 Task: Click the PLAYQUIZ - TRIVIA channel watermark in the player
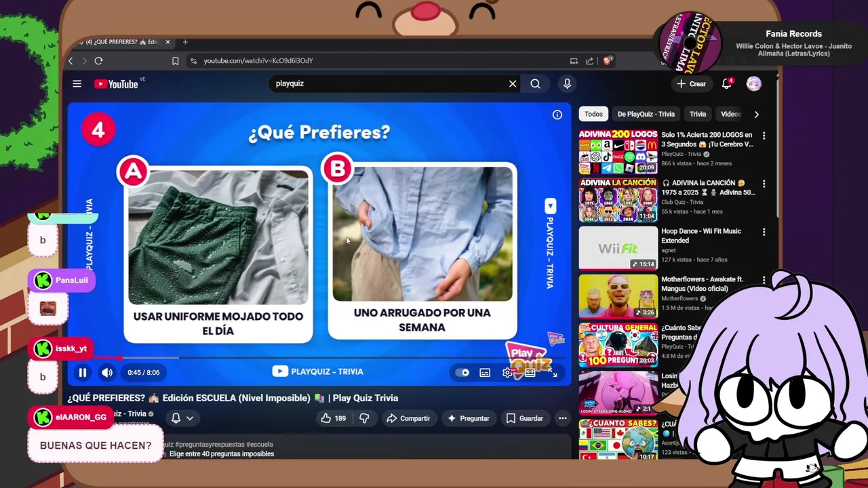[318, 371]
